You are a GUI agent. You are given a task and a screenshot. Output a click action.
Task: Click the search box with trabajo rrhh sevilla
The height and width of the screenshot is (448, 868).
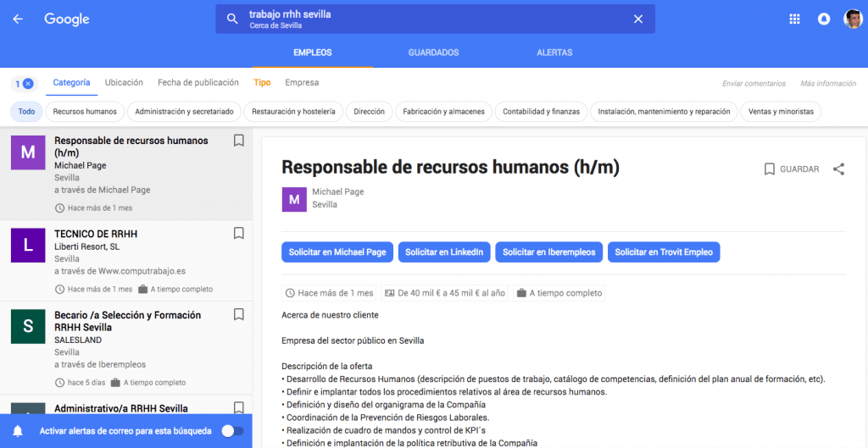coord(435,19)
